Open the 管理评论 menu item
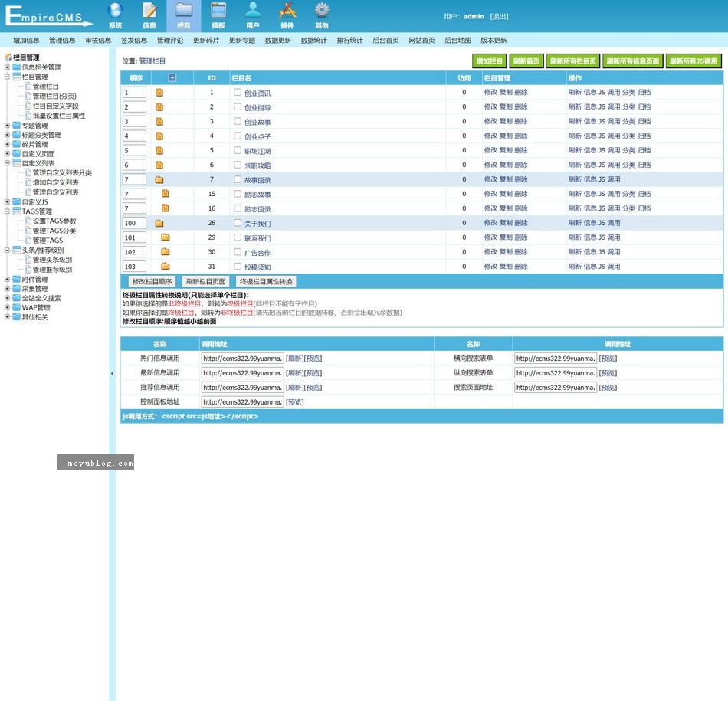Screen dimensions: 728x701 170,41
